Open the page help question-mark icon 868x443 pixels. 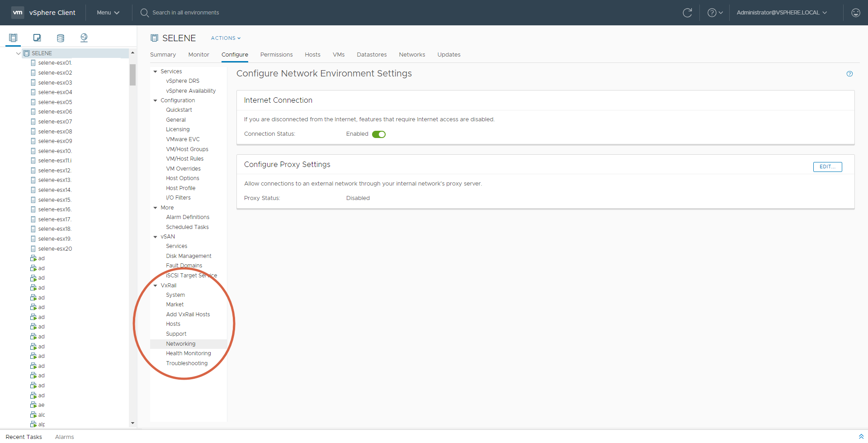click(849, 74)
